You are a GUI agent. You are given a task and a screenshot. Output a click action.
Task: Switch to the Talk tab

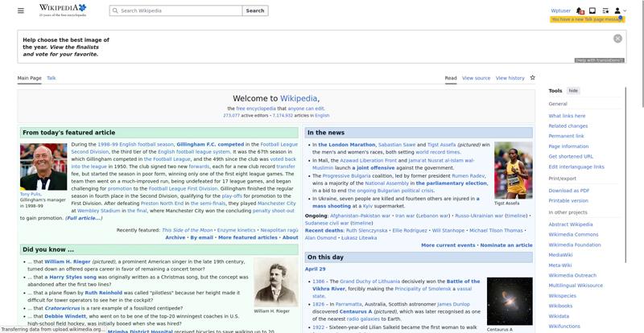52,78
